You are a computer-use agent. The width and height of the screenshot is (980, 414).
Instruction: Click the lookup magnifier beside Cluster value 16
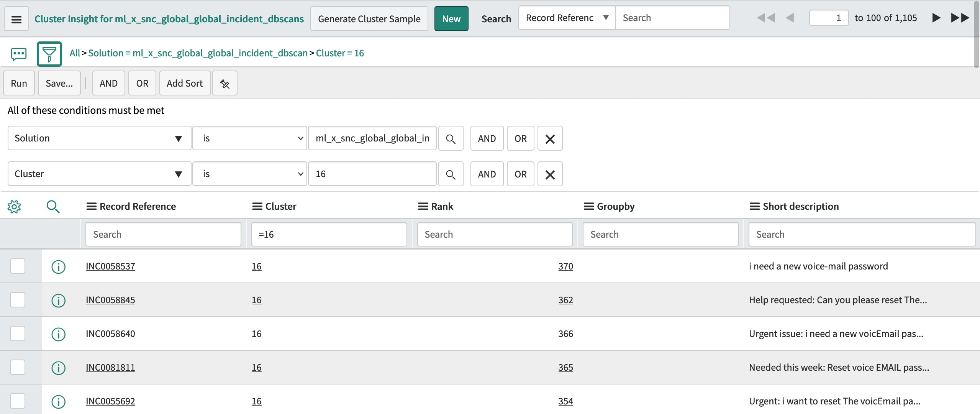pos(451,174)
